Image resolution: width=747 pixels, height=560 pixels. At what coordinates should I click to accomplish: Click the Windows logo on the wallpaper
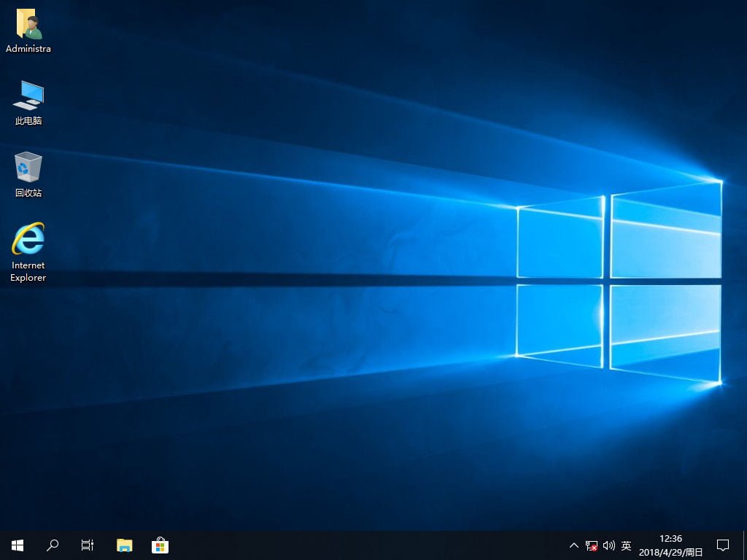[619, 281]
